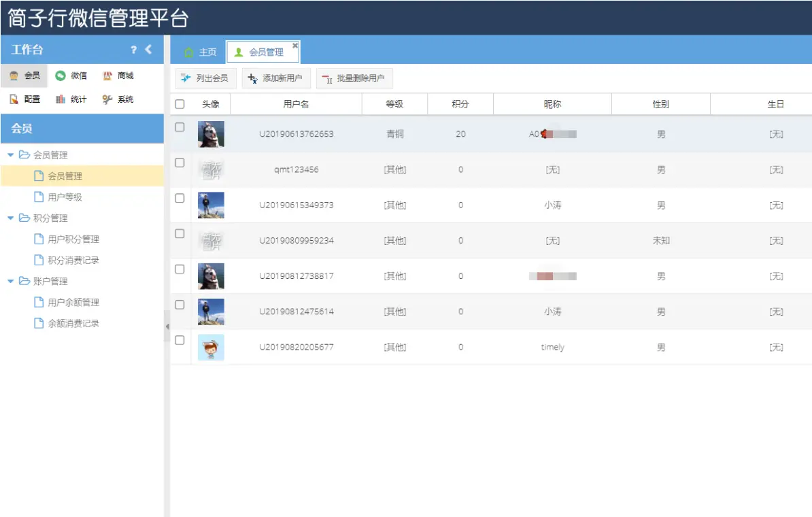This screenshot has width=812, height=517.
Task: Open 余额消费记录 in the sidebar tree
Action: tap(73, 323)
